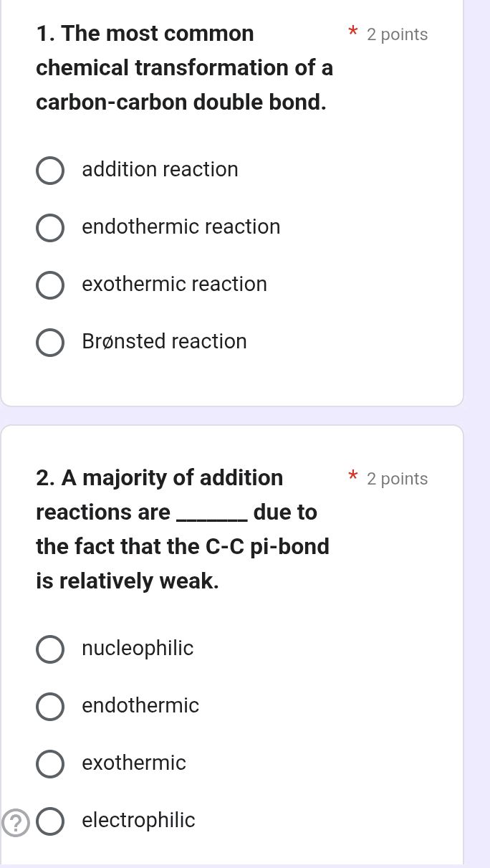Click the 'Brønsted reaction' label text
This screenshot has height=868, width=490.
coord(164,341)
